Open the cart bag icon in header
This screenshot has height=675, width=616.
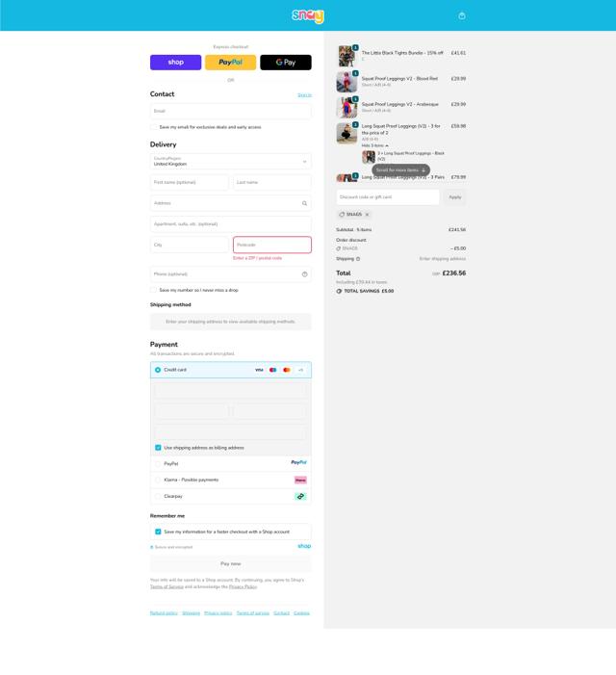462,16
